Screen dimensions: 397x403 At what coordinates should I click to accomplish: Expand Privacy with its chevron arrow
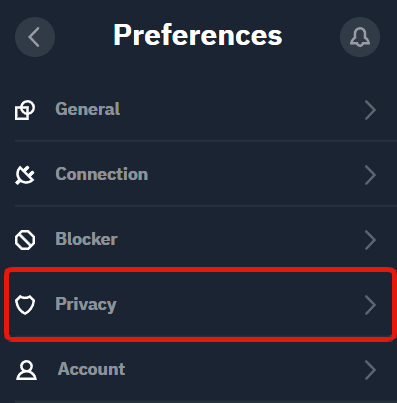coord(370,305)
